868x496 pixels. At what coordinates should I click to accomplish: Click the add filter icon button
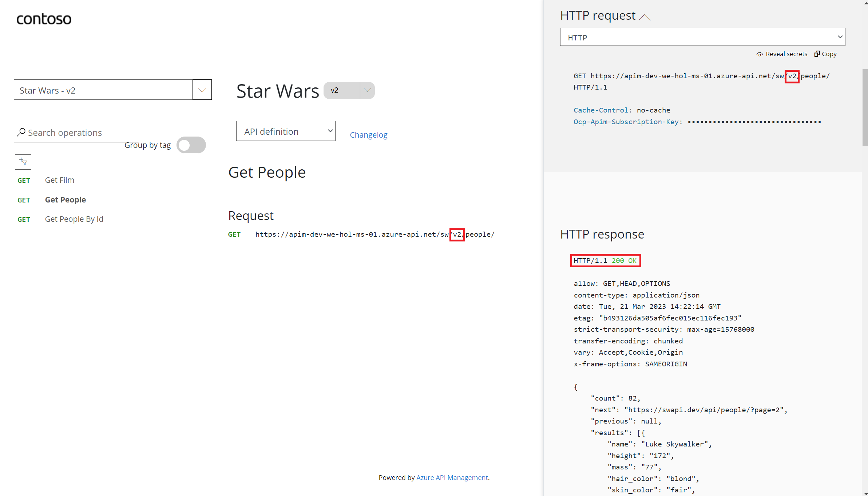click(23, 162)
